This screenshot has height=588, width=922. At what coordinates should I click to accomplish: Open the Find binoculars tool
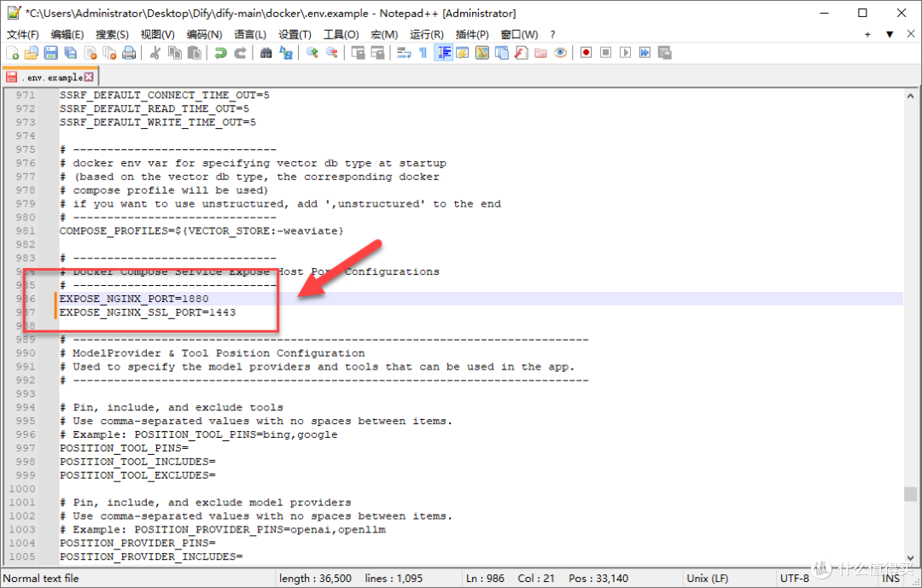266,53
